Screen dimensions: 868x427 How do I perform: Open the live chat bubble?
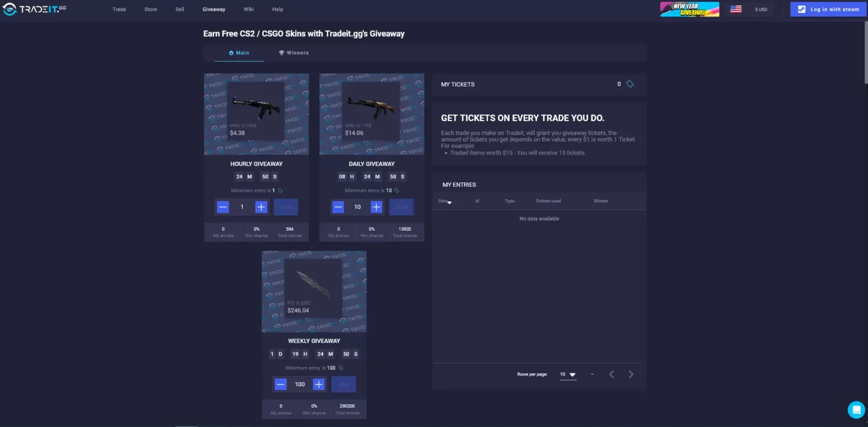click(856, 409)
